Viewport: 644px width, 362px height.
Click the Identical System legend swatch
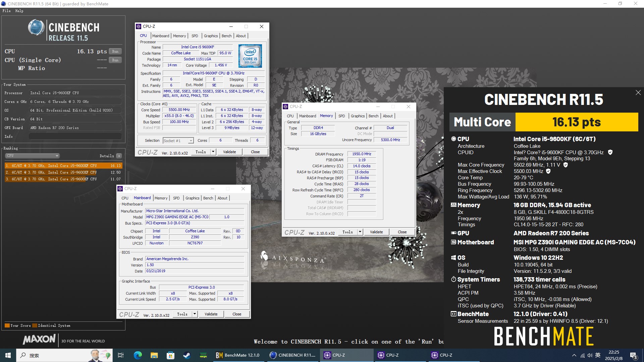[x=35, y=325]
